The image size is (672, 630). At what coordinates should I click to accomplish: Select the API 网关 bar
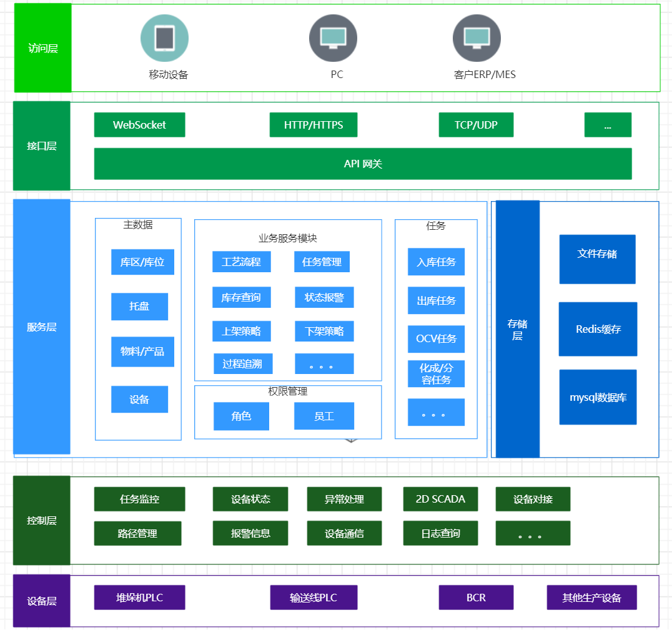[x=363, y=164]
